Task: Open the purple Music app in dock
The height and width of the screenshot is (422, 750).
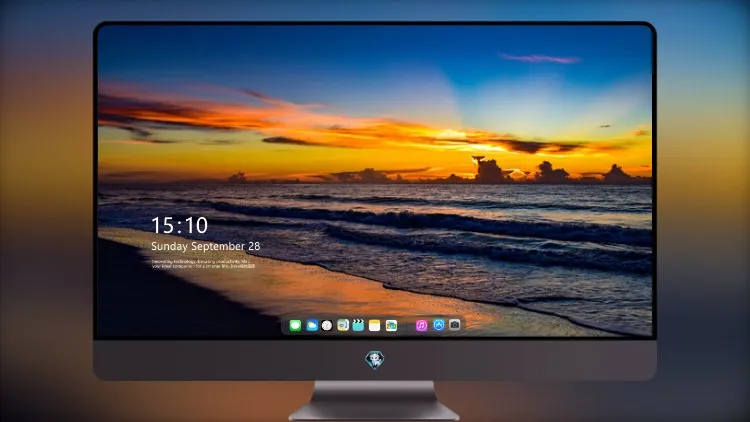Action: [421, 325]
